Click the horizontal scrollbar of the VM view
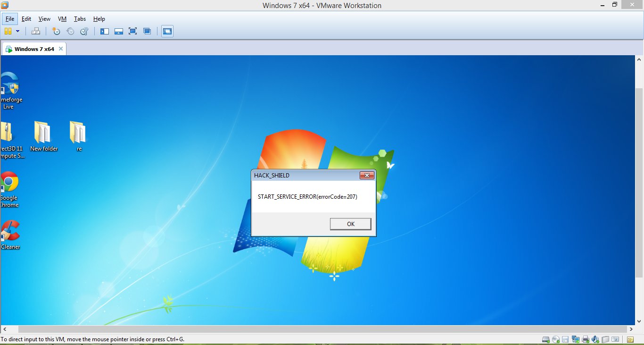 (323, 329)
